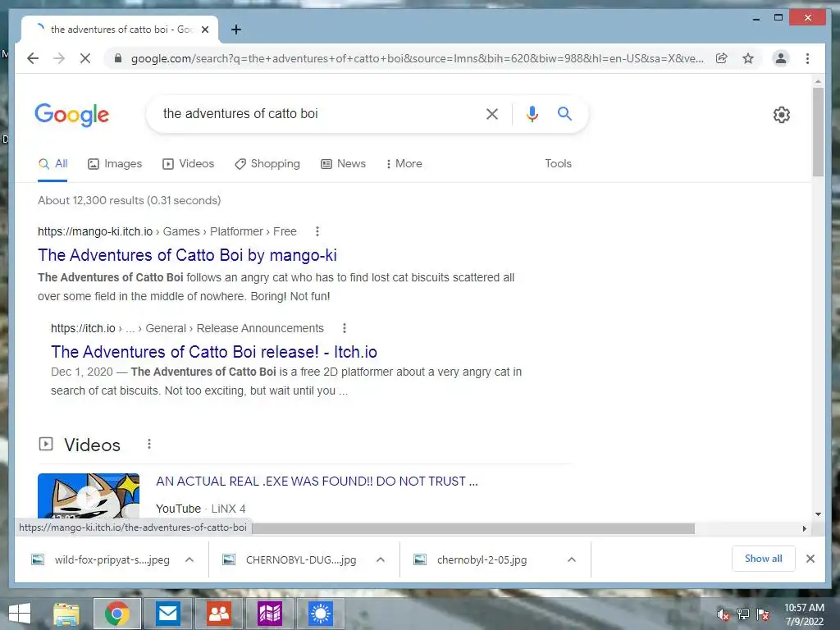This screenshot has width=840, height=630.
Task: Open the search Tools options
Action: tap(558, 164)
